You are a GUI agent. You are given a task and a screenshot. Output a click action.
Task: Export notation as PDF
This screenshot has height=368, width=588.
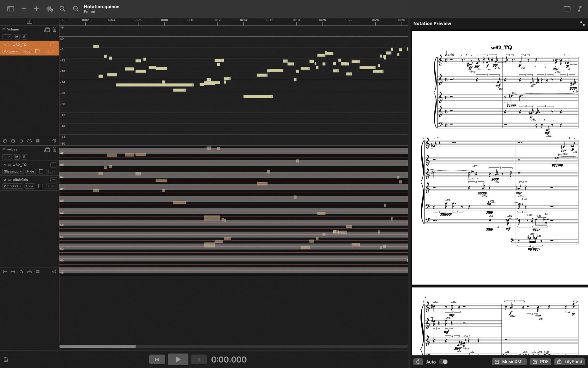pos(541,362)
